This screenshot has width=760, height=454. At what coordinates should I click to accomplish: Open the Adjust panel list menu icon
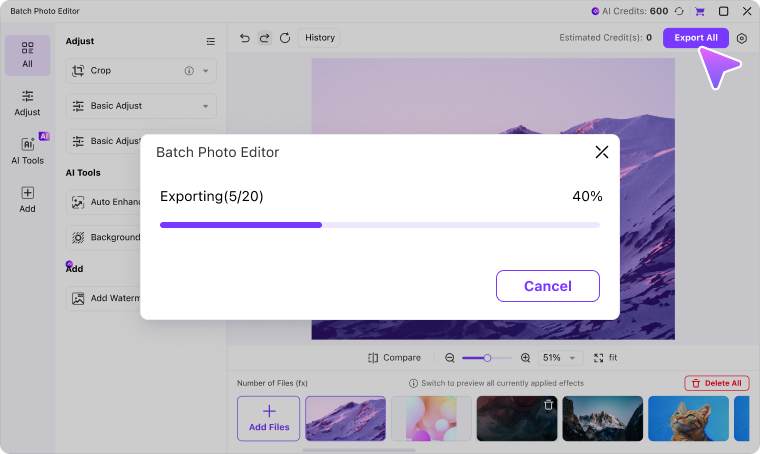[210, 42]
